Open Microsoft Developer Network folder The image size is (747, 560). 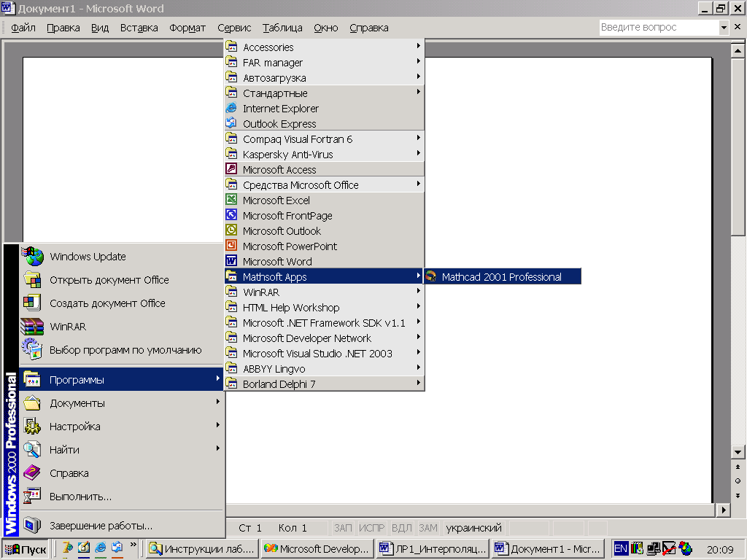(324, 338)
